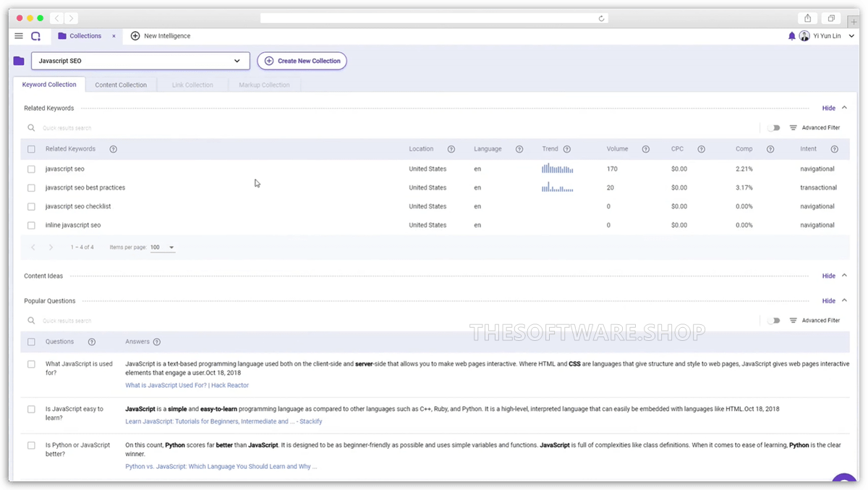This screenshot has height=490, width=868.
Task: Open help icon next to Answers column
Action: 157,342
